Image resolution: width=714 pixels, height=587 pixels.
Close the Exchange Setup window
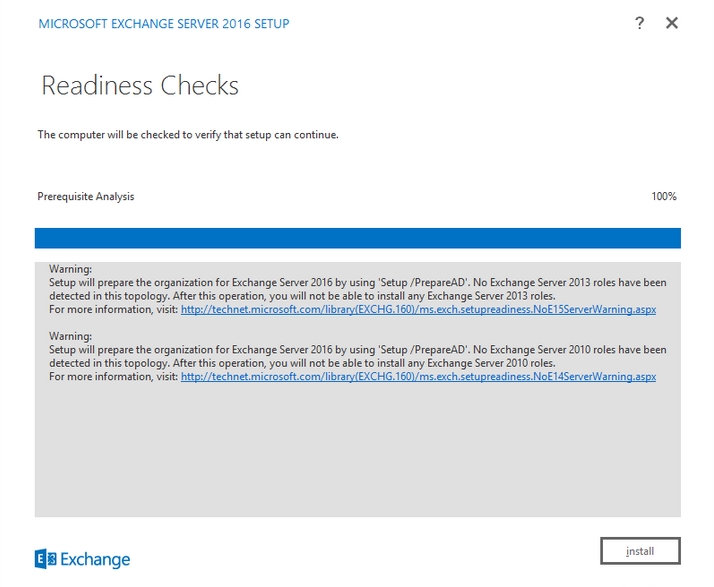(672, 23)
